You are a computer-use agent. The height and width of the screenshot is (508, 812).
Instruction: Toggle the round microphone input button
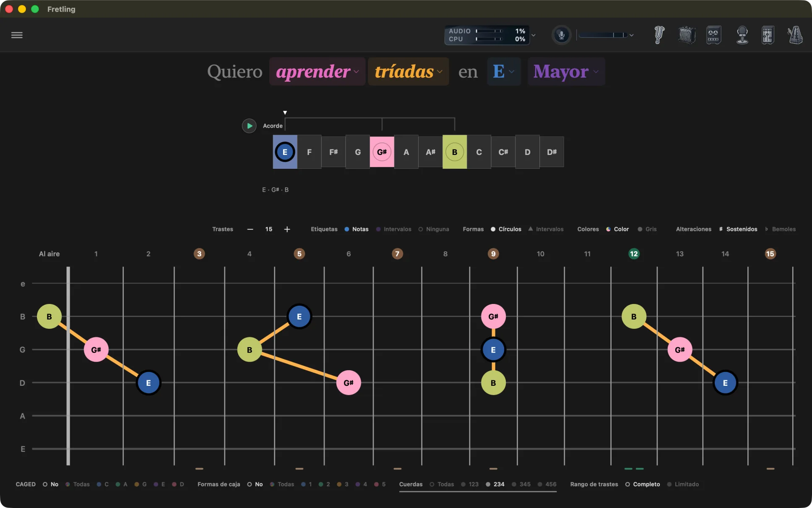(x=561, y=35)
